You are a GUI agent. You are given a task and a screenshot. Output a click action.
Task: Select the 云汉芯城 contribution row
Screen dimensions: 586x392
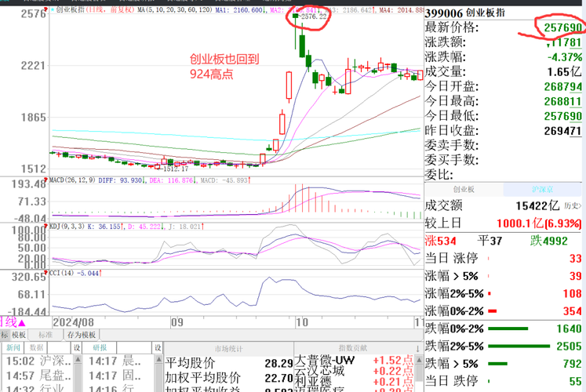(x=354, y=371)
